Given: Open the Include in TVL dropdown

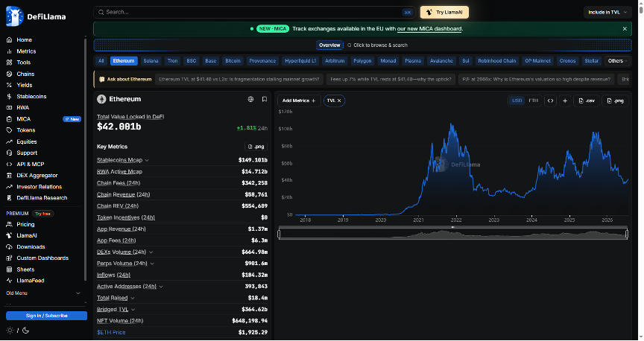Looking at the screenshot, I should coord(607,13).
